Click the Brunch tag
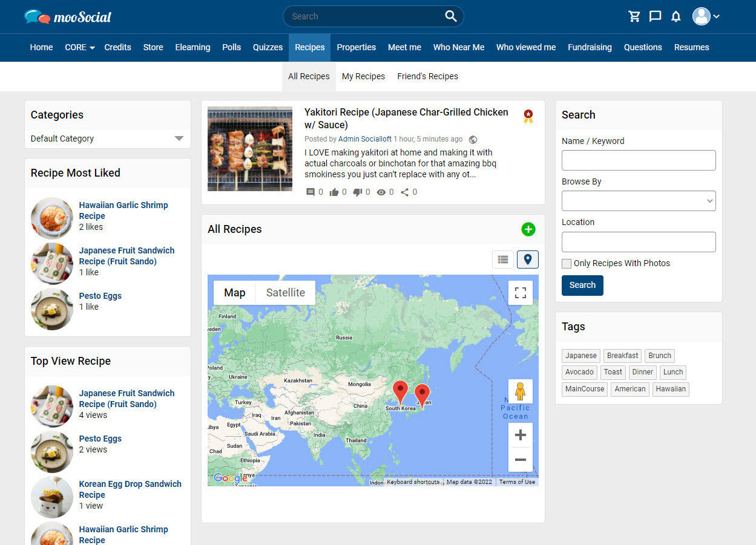This screenshot has height=545, width=756. (x=660, y=356)
